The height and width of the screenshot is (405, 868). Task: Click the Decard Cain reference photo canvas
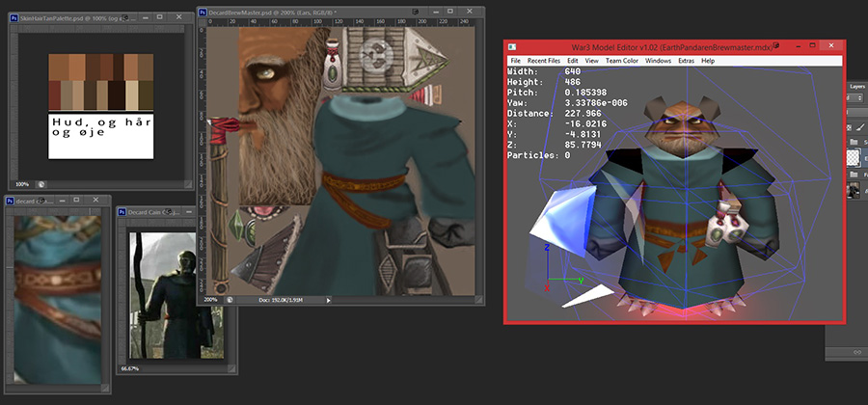point(176,295)
